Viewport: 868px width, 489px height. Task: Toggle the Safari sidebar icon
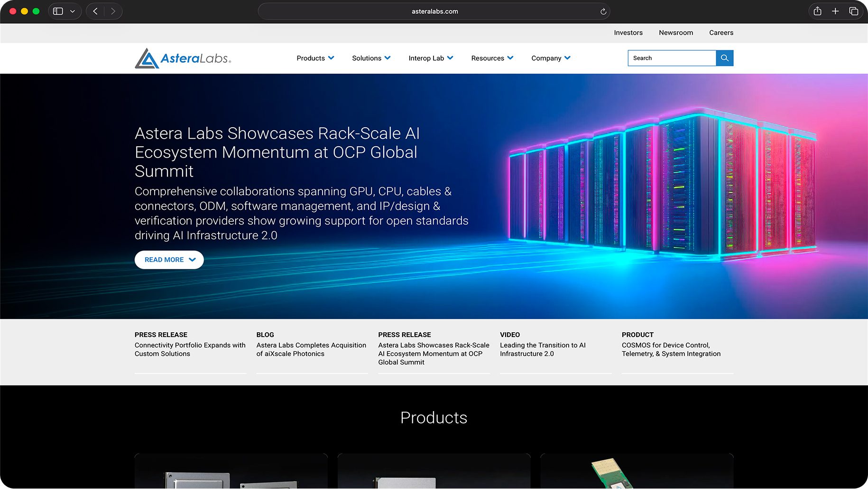tap(58, 11)
